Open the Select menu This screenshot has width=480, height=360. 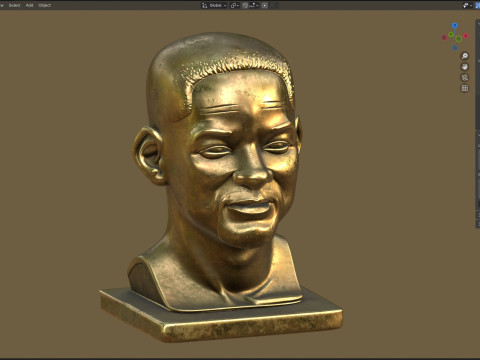pyautogui.click(x=14, y=5)
